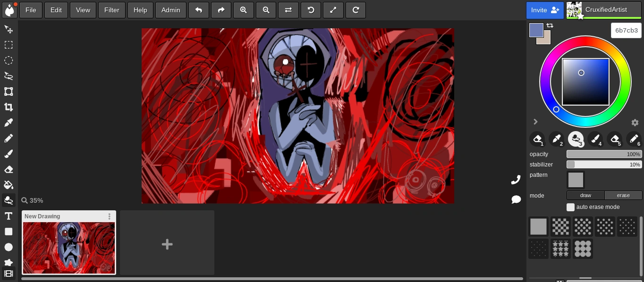Select the Pencil tool in left toolbar
The width and height of the screenshot is (644, 282).
(8, 138)
